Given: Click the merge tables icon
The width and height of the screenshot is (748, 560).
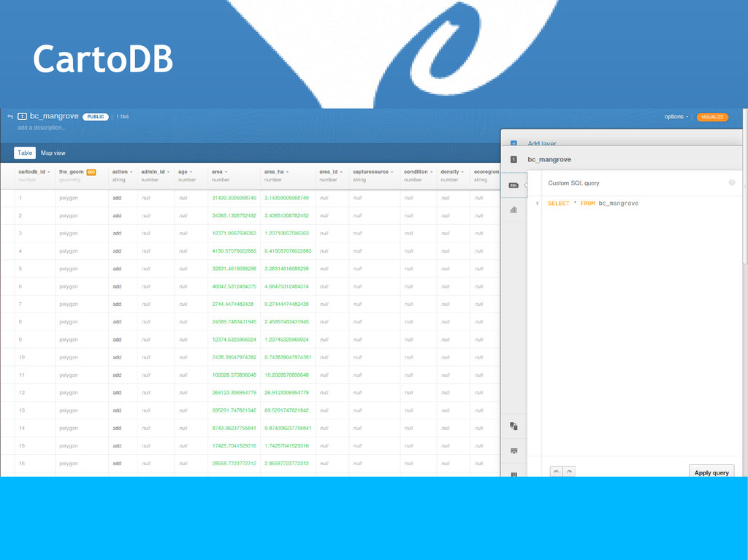Looking at the screenshot, I should click(514, 426).
